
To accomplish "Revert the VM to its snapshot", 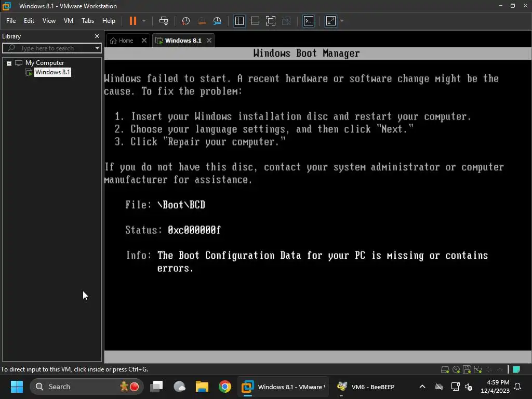I will pyautogui.click(x=202, y=21).
